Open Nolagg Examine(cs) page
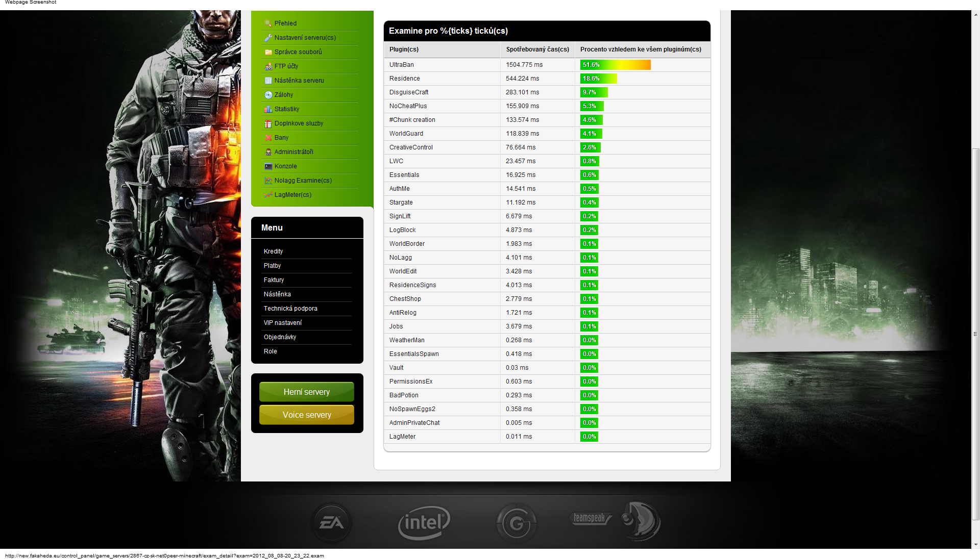This screenshot has width=980, height=559. point(303,180)
